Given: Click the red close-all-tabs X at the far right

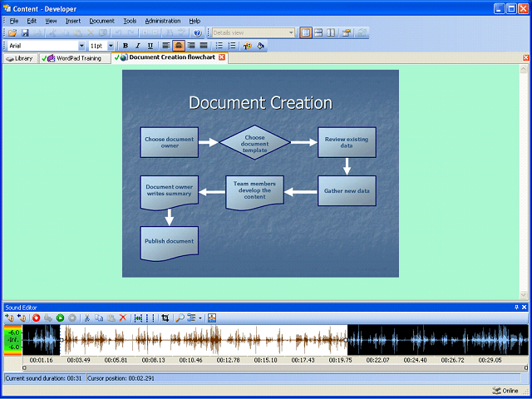Looking at the screenshot, I should [x=526, y=57].
